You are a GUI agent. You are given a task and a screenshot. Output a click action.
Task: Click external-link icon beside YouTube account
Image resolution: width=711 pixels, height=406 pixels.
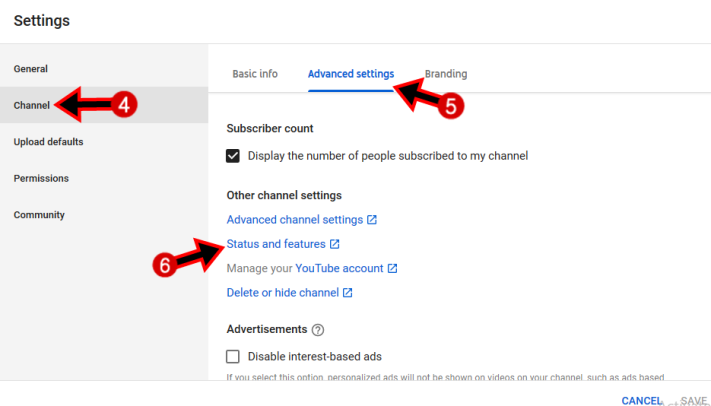[392, 269]
